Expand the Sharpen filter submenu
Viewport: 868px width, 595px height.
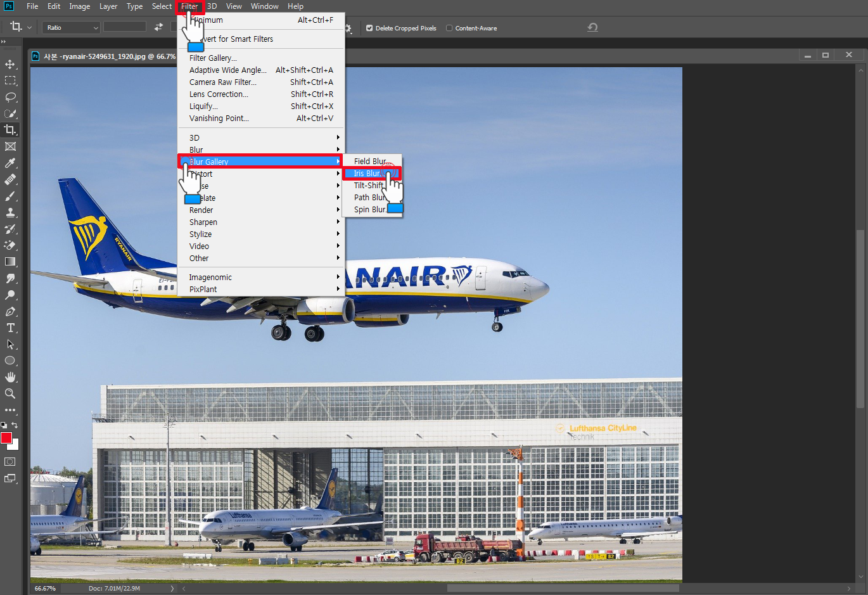[x=261, y=222]
